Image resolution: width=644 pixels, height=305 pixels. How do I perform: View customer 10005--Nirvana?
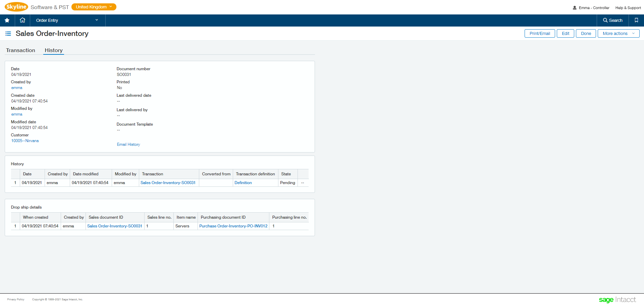click(25, 141)
